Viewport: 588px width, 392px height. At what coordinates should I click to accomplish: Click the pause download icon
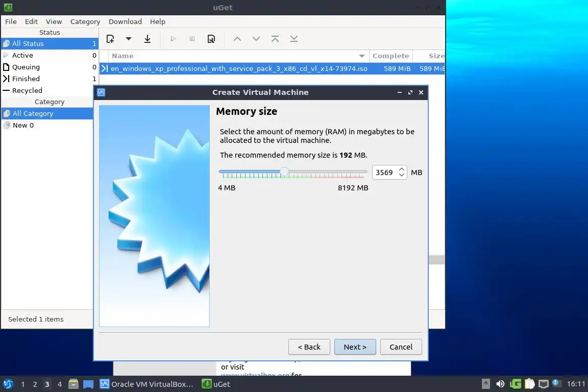[192, 39]
